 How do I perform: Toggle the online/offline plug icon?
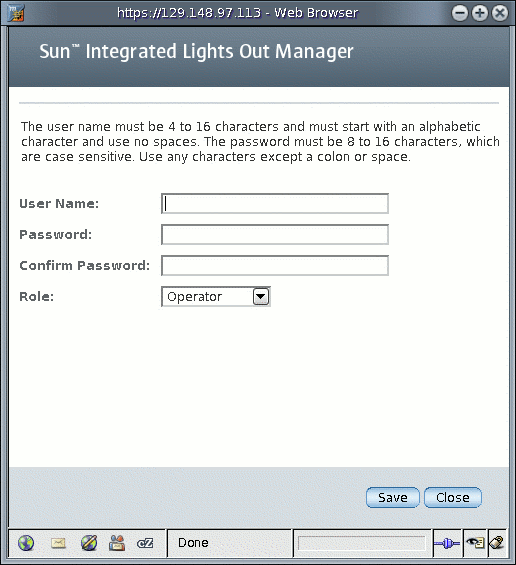click(x=447, y=543)
